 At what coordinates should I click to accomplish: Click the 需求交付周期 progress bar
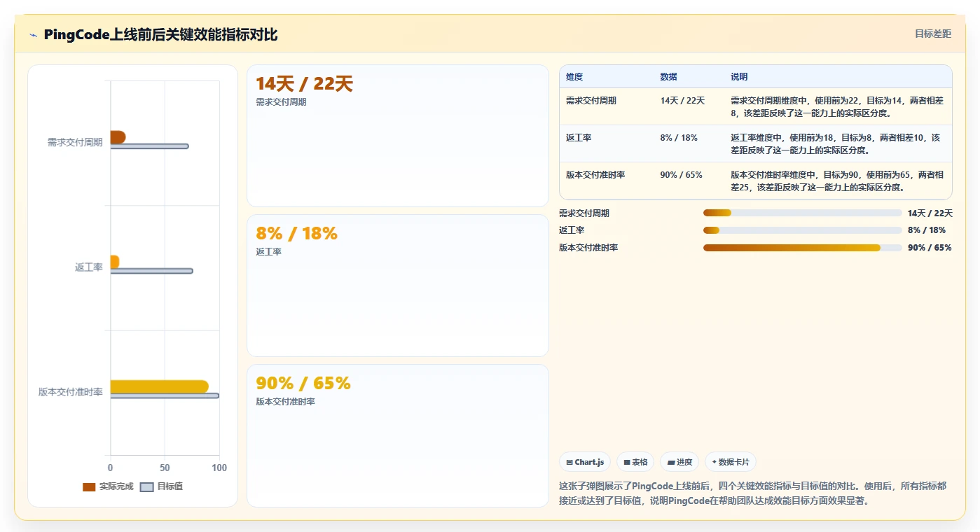pyautogui.click(x=803, y=213)
